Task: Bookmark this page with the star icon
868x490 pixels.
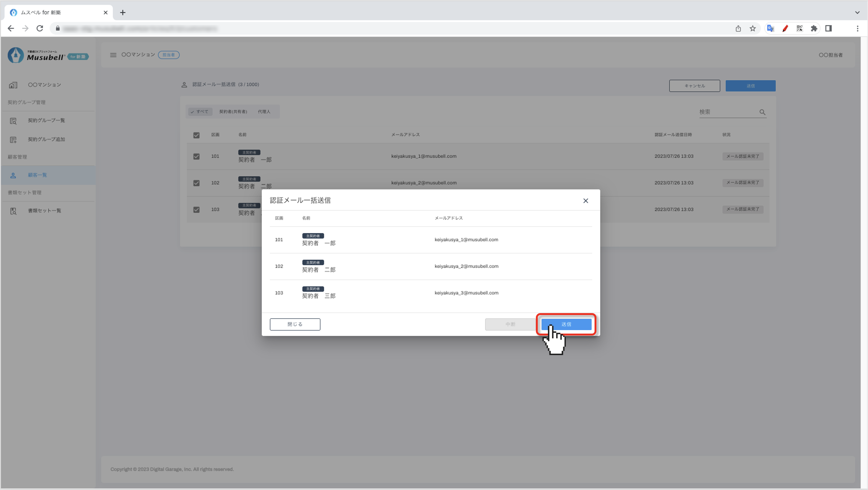Action: click(753, 29)
